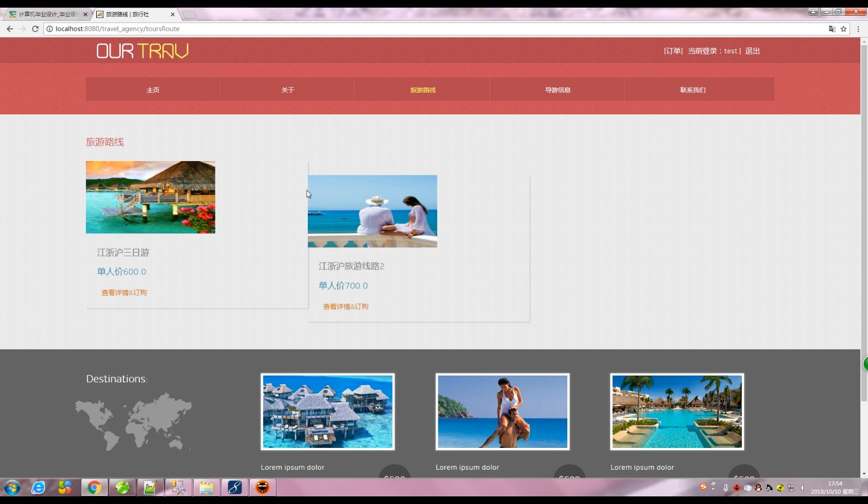Image resolution: width=868 pixels, height=504 pixels.
Task: Click 退出 to log out
Action: (752, 51)
